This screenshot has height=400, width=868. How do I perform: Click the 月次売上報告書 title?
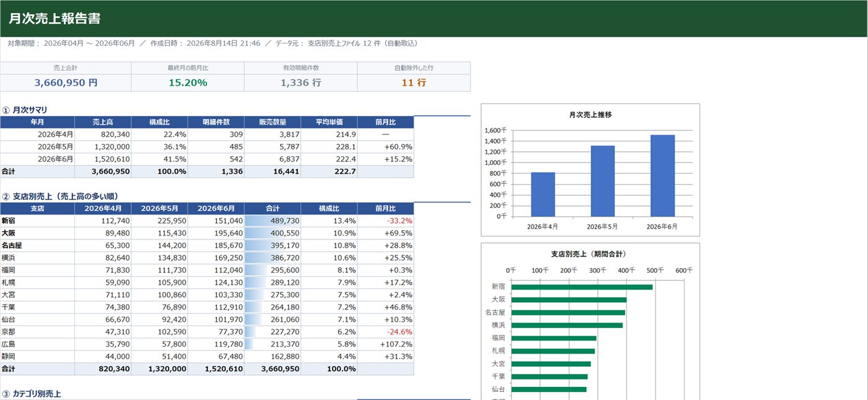tap(55, 19)
